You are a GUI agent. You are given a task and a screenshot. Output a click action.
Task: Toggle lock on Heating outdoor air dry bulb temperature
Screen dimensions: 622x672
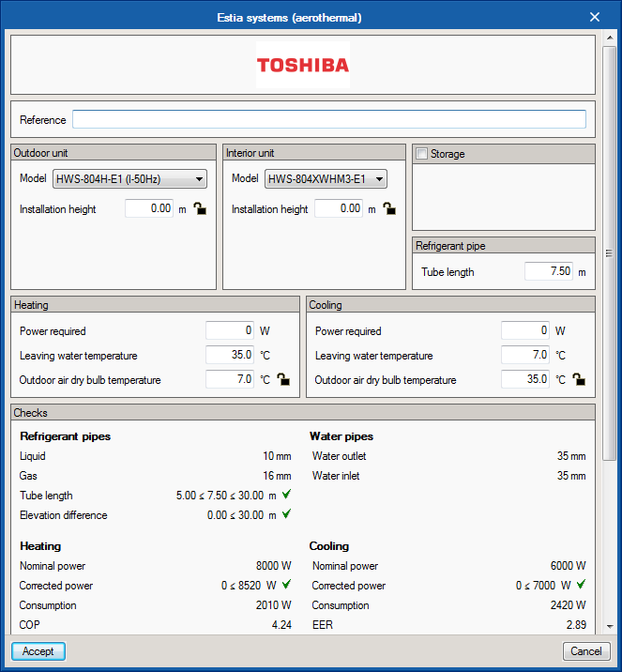(x=282, y=380)
